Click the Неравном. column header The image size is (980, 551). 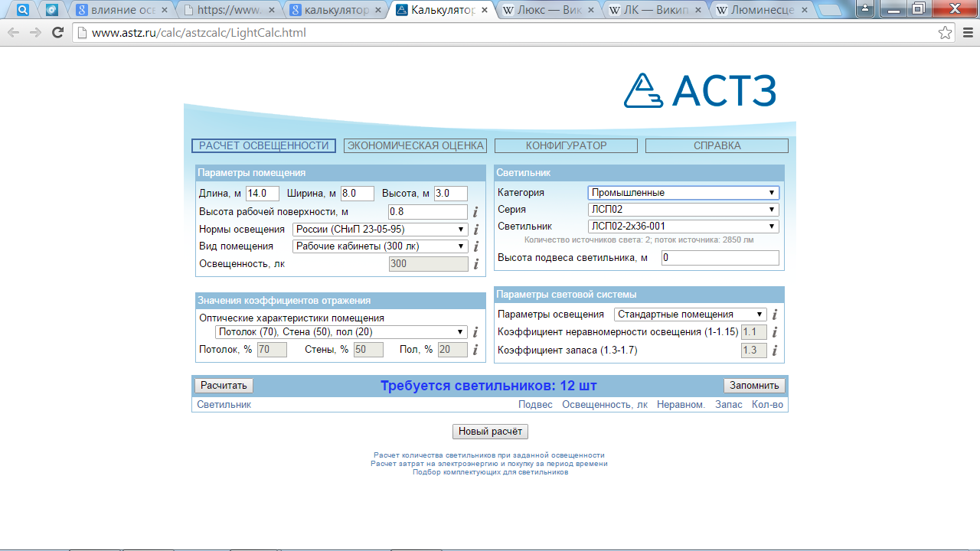point(681,405)
